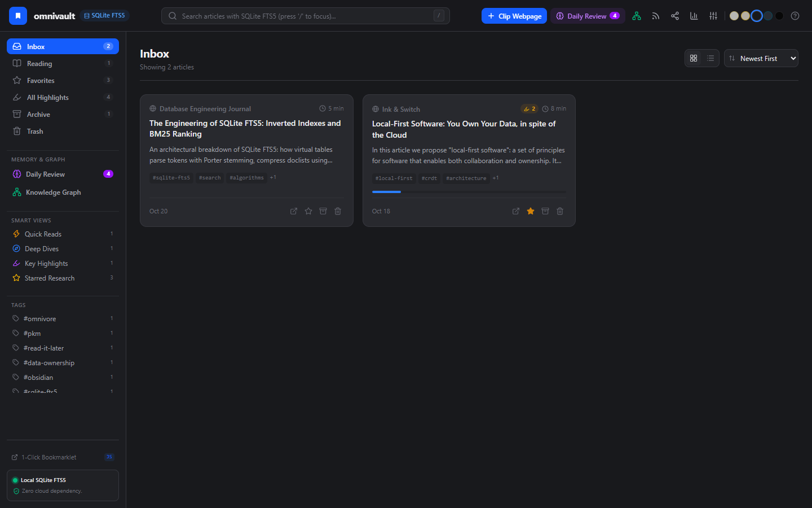Filter by #read-it-later tag
The width and height of the screenshot is (812, 508).
(63, 348)
